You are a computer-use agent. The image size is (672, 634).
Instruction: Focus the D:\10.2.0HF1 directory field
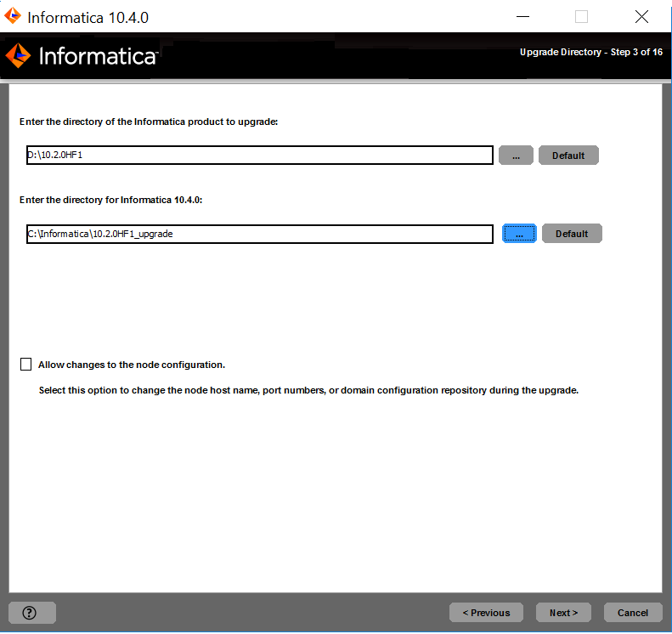coord(259,156)
